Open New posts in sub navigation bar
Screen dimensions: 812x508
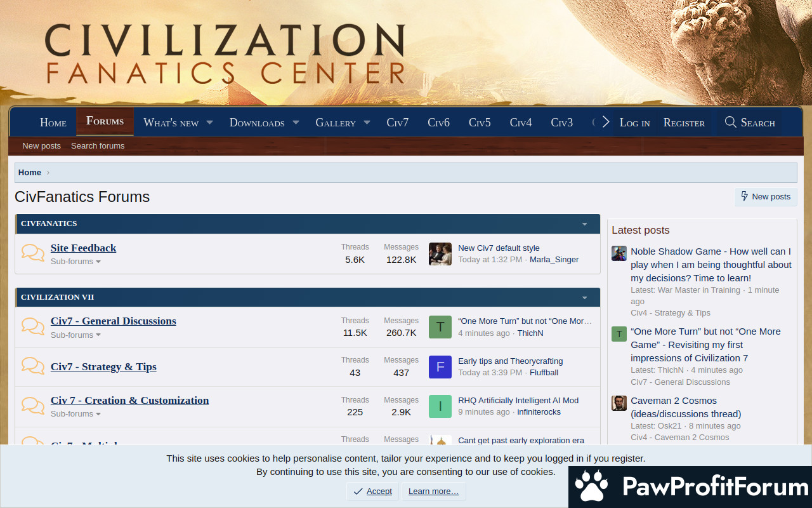tap(41, 145)
